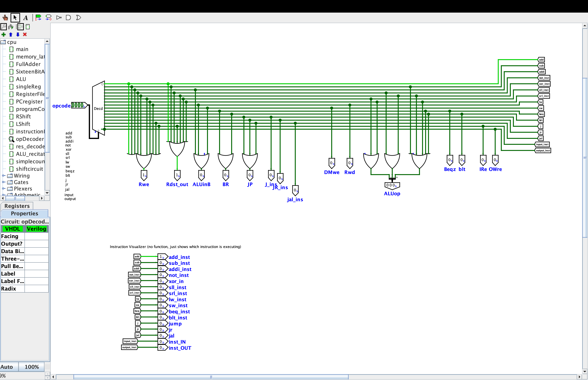This screenshot has height=380, width=588.
Task: Select the Poke (hand) tool
Action: [5, 18]
